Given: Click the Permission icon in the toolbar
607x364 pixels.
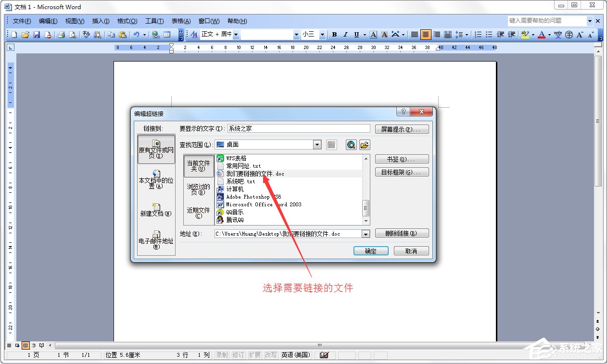Looking at the screenshot, I should coord(48,35).
